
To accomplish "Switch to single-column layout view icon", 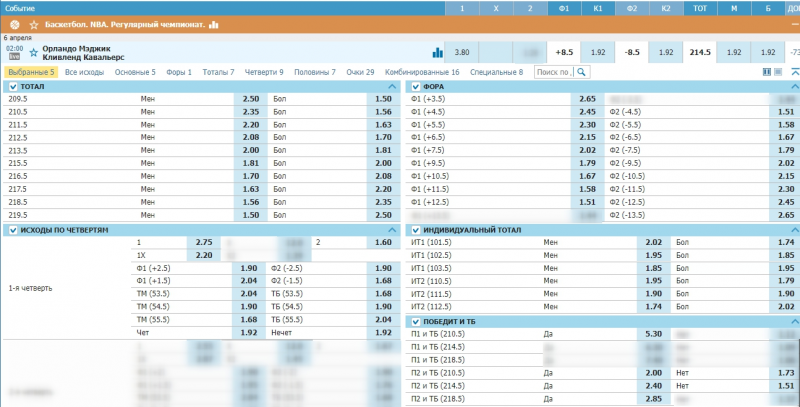I will (779, 72).
